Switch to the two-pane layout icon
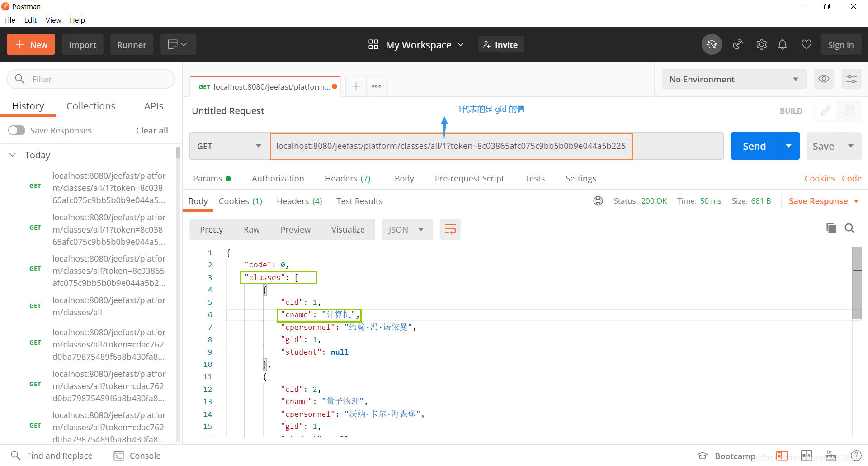The width and height of the screenshot is (868, 466). (x=807, y=455)
